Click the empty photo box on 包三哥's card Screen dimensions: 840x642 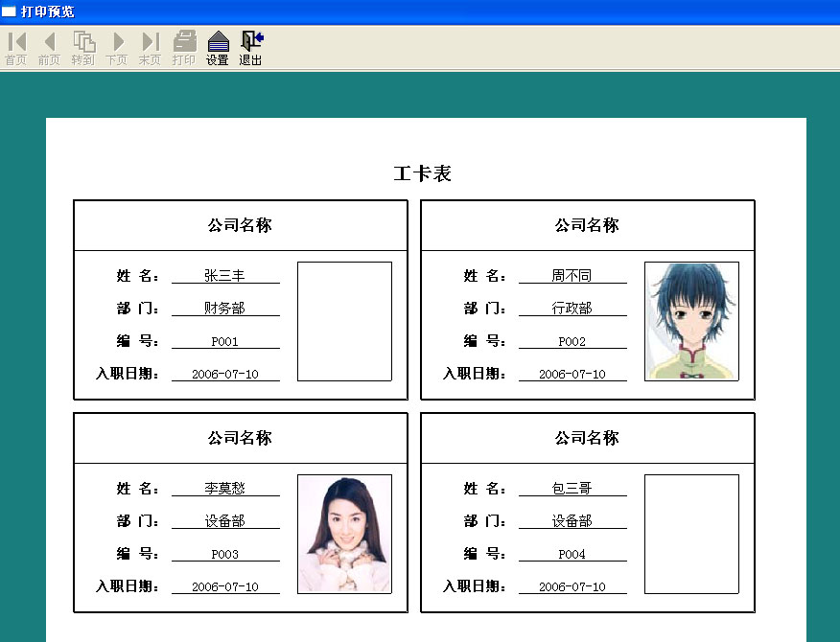[x=691, y=534]
